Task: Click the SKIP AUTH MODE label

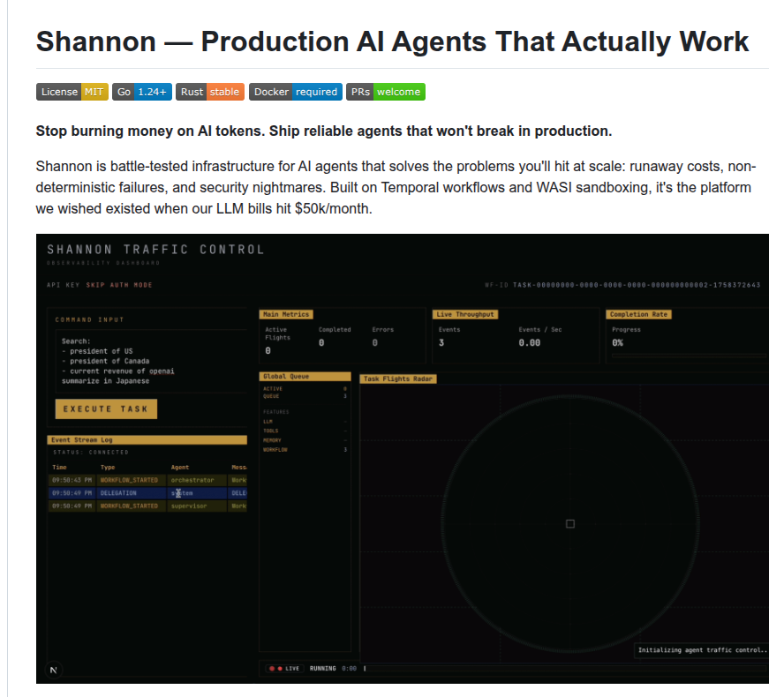Action: (119, 285)
